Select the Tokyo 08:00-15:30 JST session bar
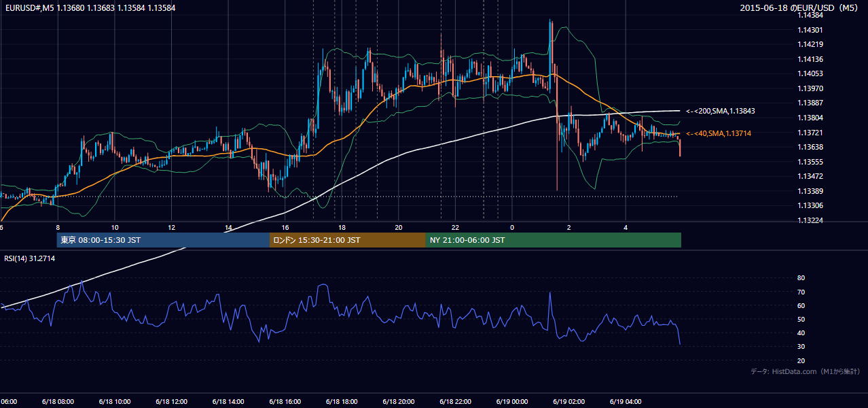The height and width of the screenshot is (408, 868). coord(163,240)
